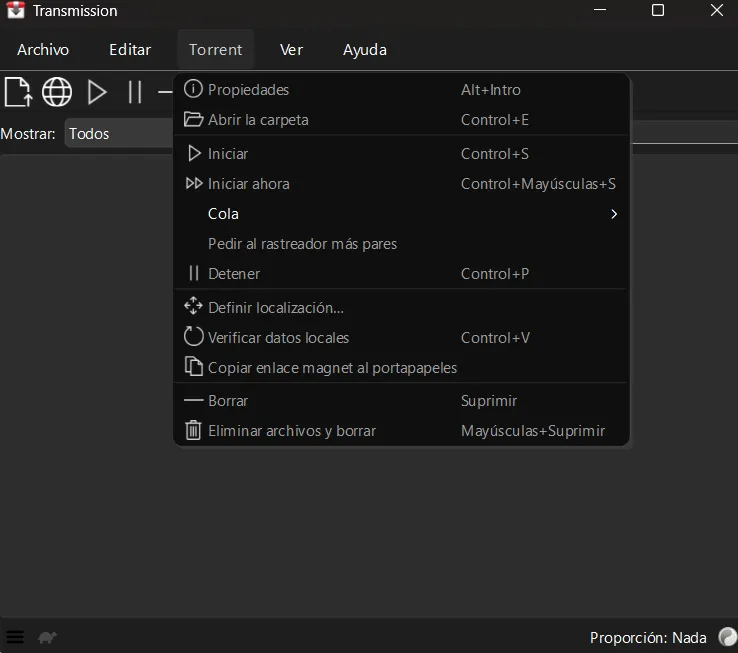This screenshot has height=653, width=738.
Task: Click the Control+Mayúsculas+S shortcut text
Action: coord(538,184)
